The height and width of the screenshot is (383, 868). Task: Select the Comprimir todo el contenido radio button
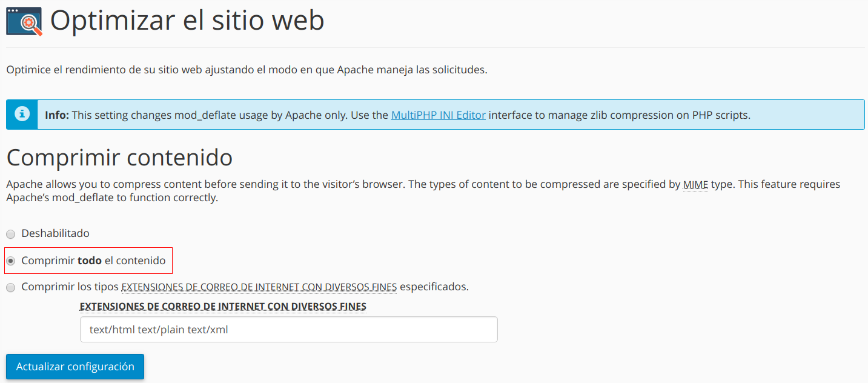10,261
